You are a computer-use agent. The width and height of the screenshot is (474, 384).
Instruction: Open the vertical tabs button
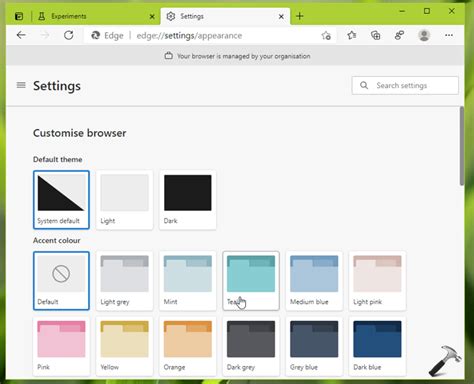click(19, 16)
